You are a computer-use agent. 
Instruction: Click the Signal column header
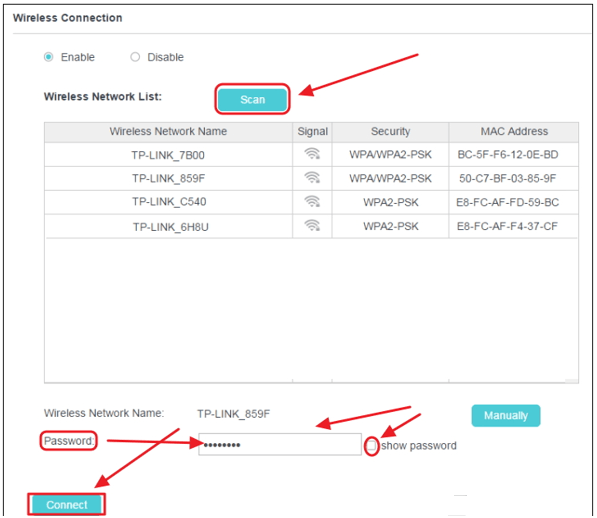312,132
